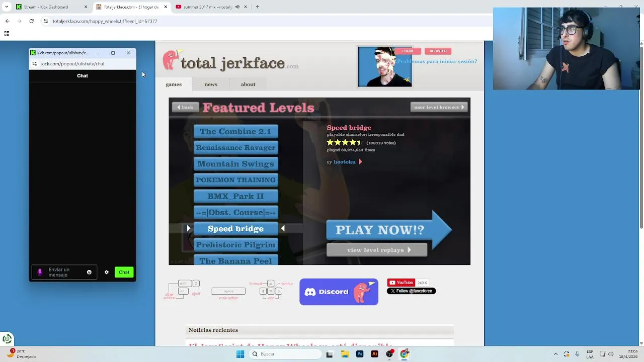Select The Banana Peel level
The image size is (644, 362).
[x=235, y=260]
